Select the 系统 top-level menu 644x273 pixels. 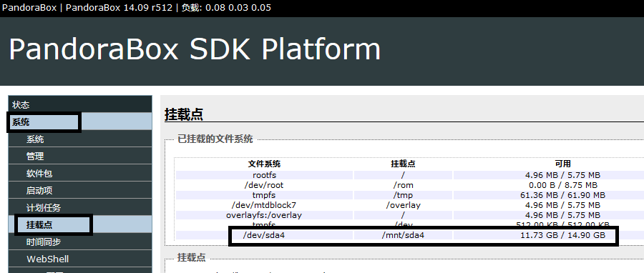(x=80, y=122)
